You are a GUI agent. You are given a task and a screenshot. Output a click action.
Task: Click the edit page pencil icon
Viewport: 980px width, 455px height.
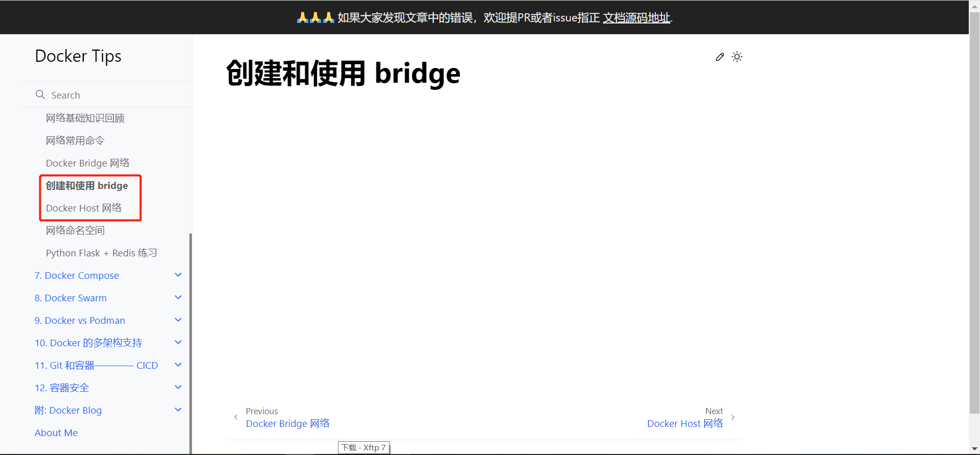[x=720, y=57]
